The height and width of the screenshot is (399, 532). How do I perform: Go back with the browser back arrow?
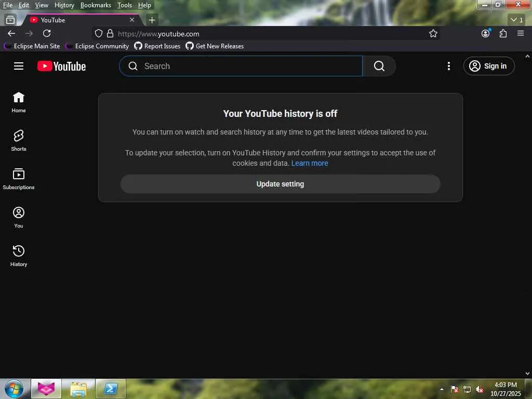tap(11, 33)
